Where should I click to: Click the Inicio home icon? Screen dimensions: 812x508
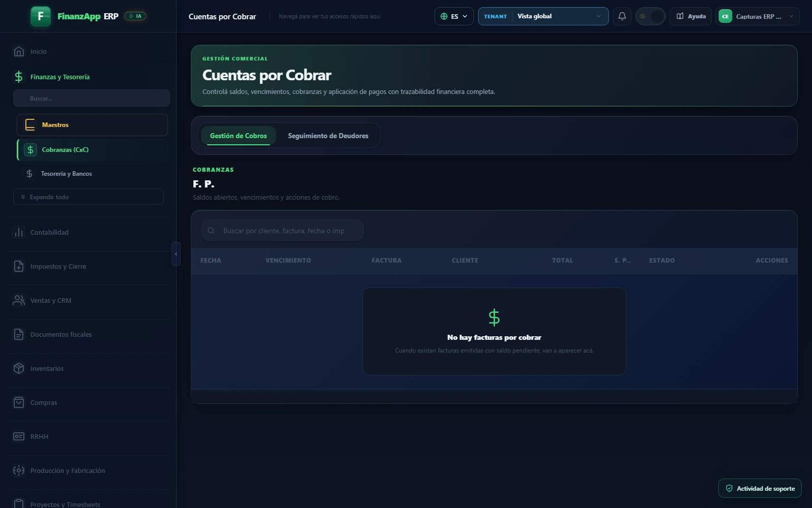pos(19,51)
